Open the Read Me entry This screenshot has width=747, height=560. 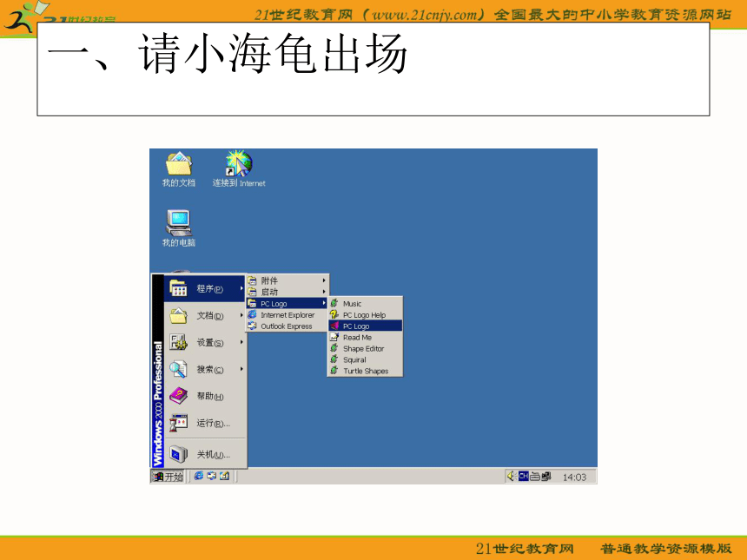pyautogui.click(x=366, y=337)
